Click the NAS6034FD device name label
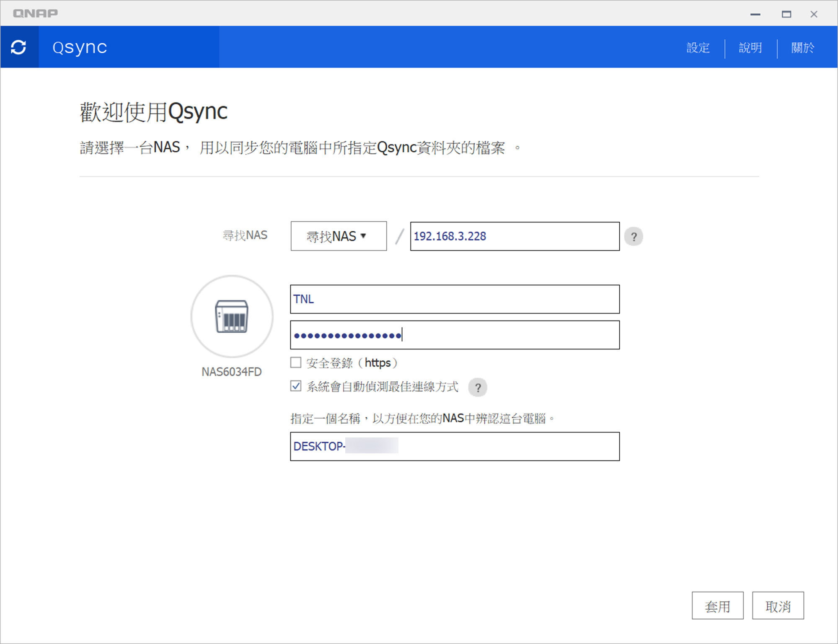The height and width of the screenshot is (644, 838). click(232, 372)
